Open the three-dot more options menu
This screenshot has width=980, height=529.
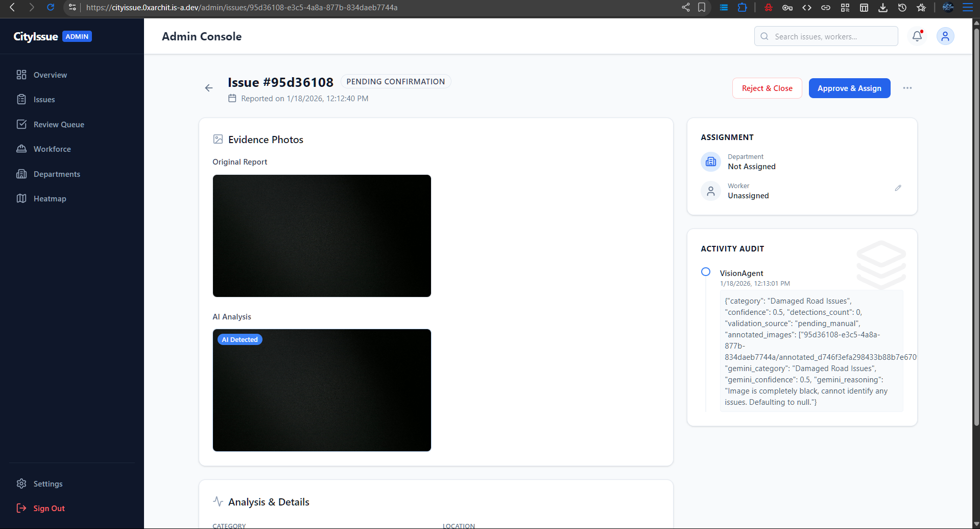coord(907,88)
